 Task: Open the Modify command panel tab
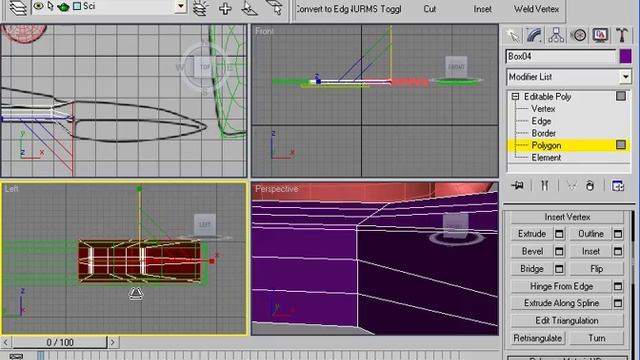click(x=534, y=36)
